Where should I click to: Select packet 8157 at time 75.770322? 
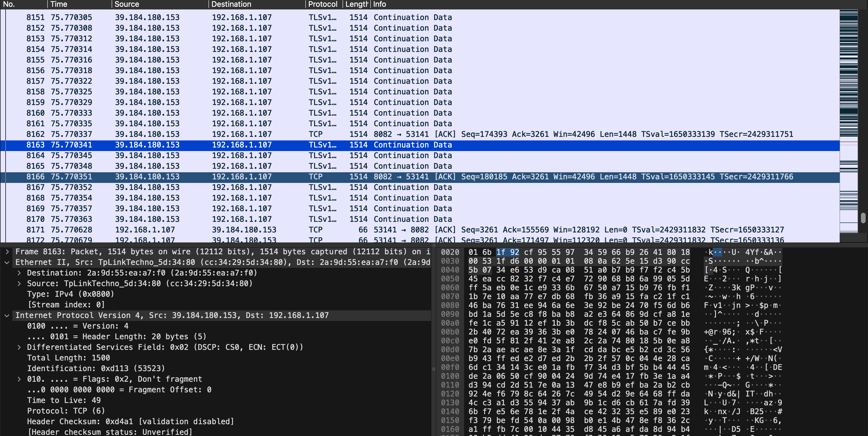point(420,81)
